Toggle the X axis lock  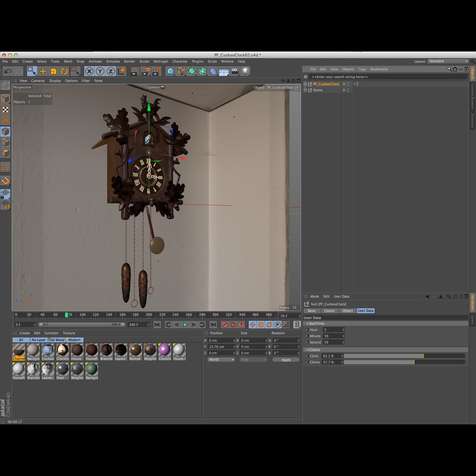[89, 71]
